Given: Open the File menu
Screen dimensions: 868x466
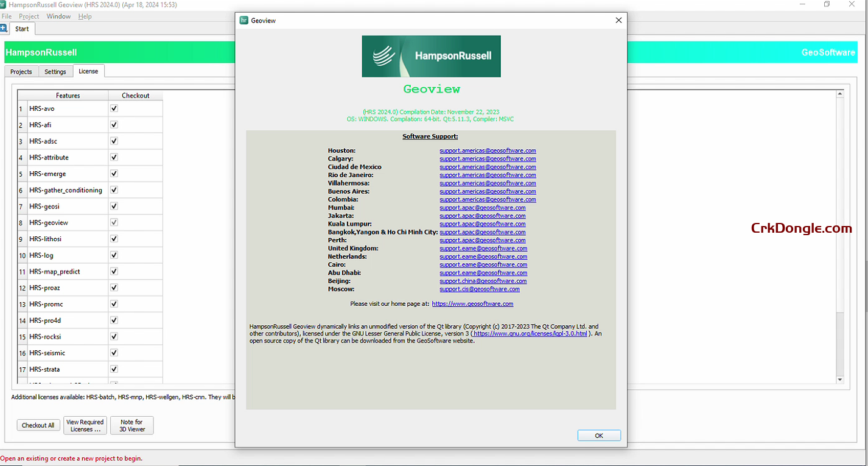Looking at the screenshot, I should [x=7, y=16].
